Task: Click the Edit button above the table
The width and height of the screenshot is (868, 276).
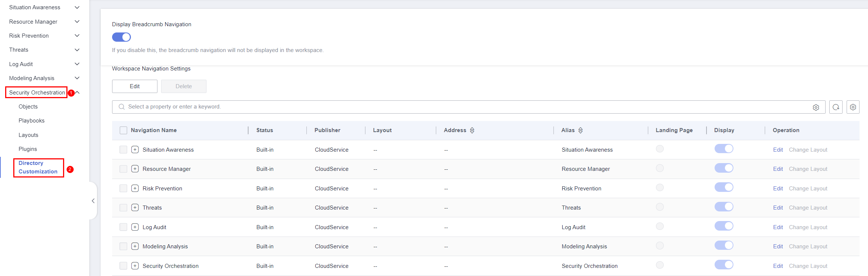Action: tap(135, 86)
